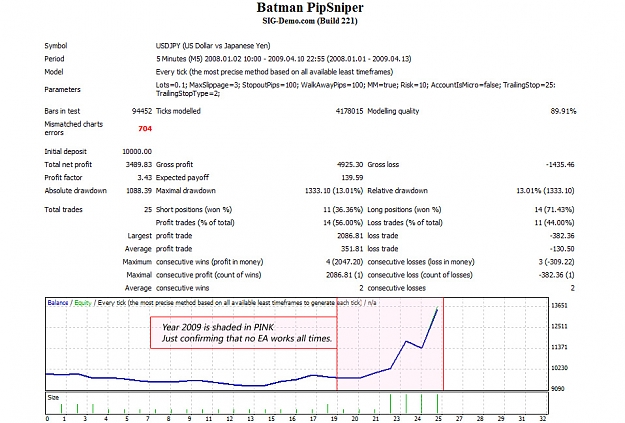Select the '5 Minutes (M5)' period value
The width and height of the screenshot is (625, 423).
click(x=179, y=59)
